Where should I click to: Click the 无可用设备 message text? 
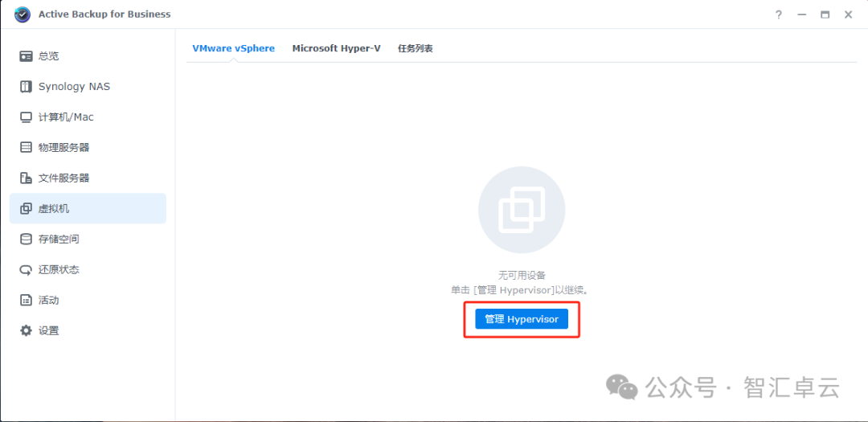click(522, 275)
